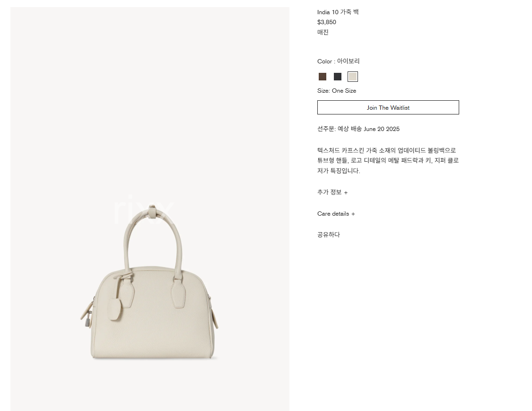Expand the Care details section

336,213
